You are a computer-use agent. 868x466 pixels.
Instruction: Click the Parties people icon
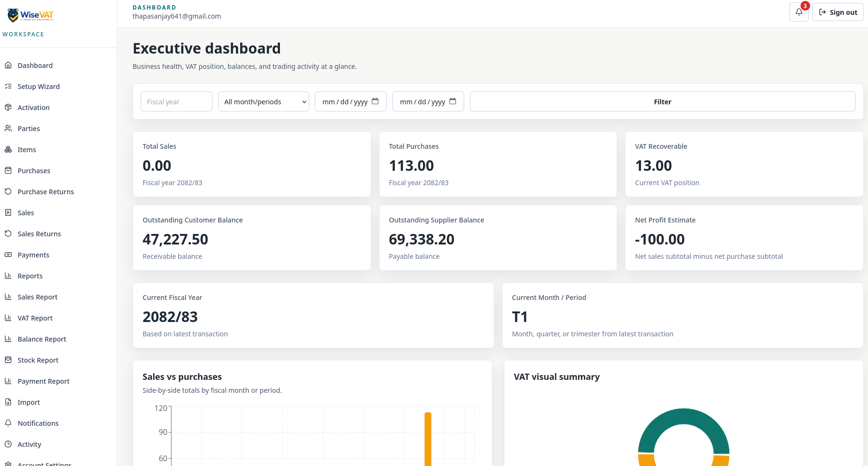[x=8, y=128]
